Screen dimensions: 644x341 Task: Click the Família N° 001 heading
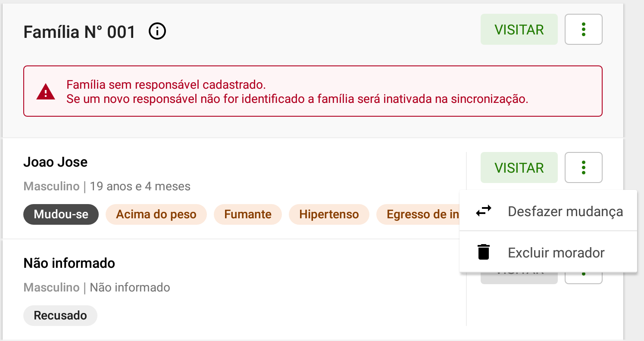(79, 32)
